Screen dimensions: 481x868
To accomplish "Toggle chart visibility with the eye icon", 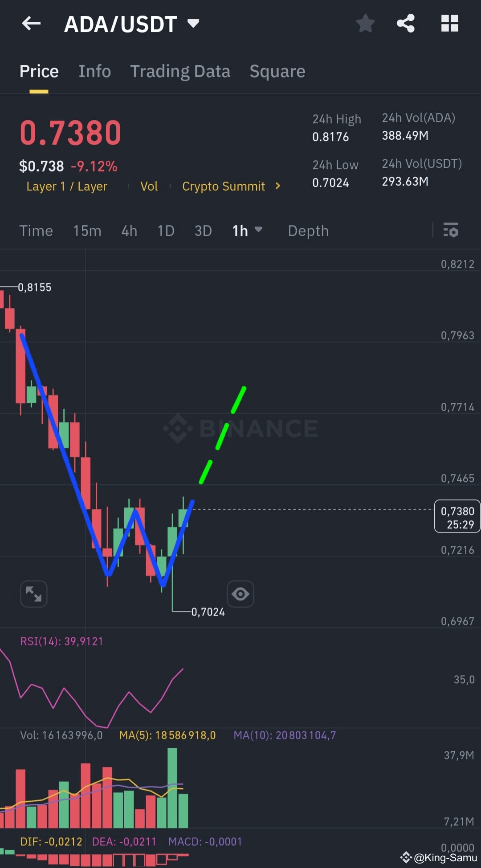I will (240, 594).
